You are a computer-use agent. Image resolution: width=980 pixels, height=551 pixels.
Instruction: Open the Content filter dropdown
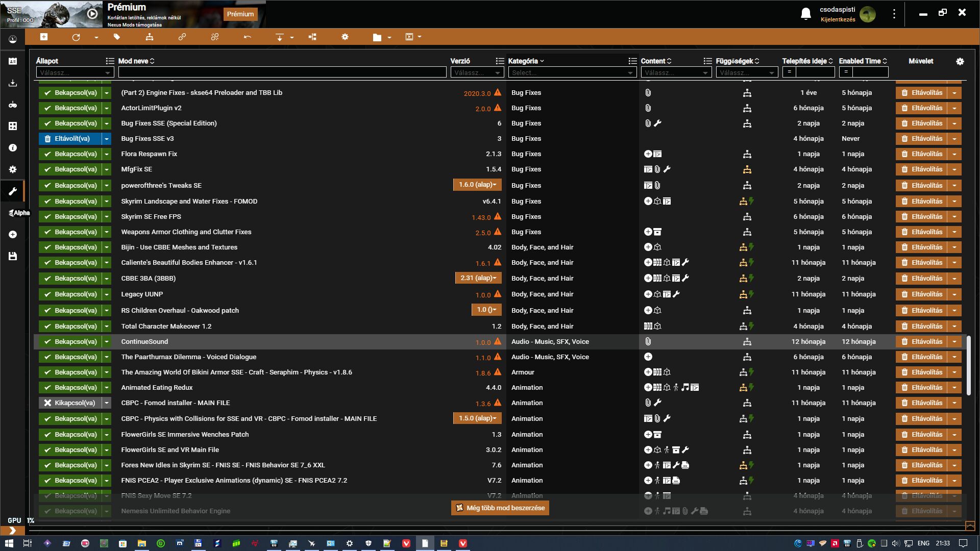tap(676, 72)
